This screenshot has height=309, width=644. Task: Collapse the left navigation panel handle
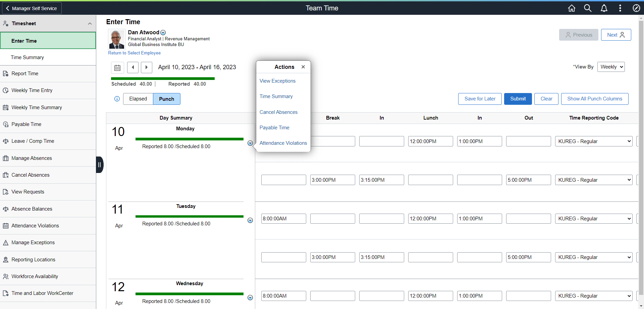pos(99,165)
